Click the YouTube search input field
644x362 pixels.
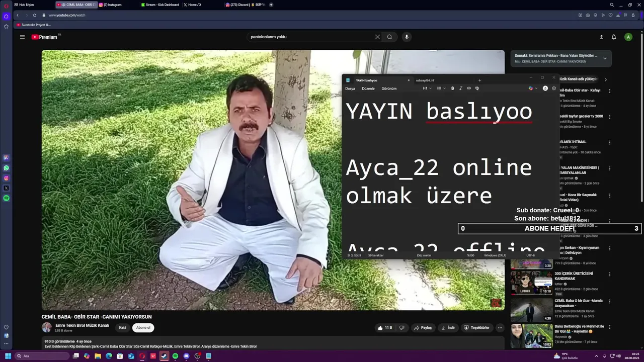click(311, 37)
